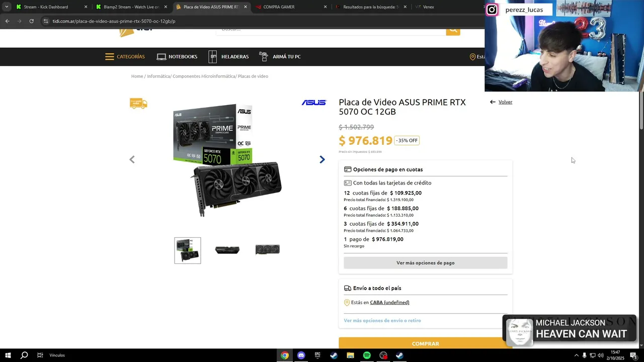Click the Notebooks laptop icon
This screenshot has width=644, height=362.
tap(162, 57)
